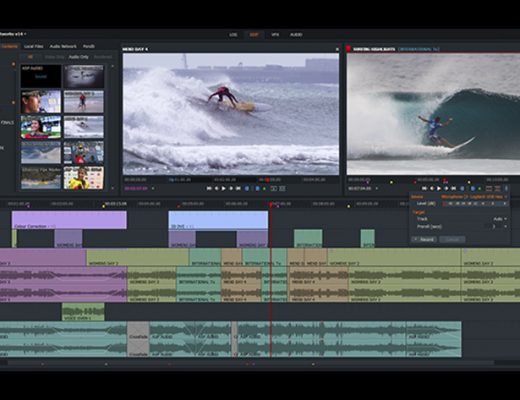The width and height of the screenshot is (520, 400).
Task: Select the ASP AUDIO sound clip thumbnail
Action: [41, 76]
